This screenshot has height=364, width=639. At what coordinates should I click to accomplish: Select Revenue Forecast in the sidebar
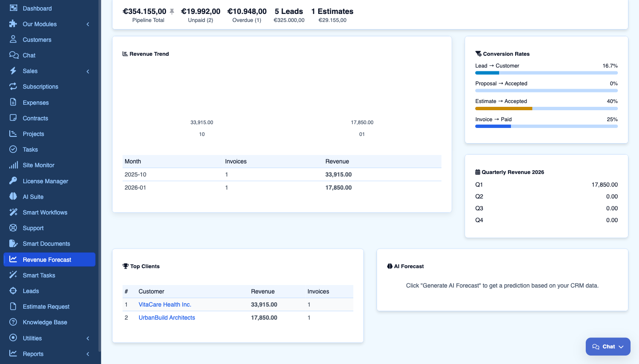click(x=47, y=260)
